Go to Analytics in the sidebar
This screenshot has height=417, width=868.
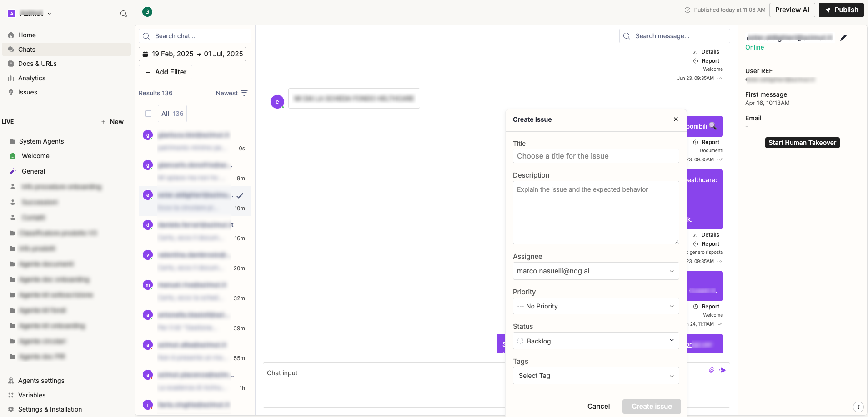[32, 78]
